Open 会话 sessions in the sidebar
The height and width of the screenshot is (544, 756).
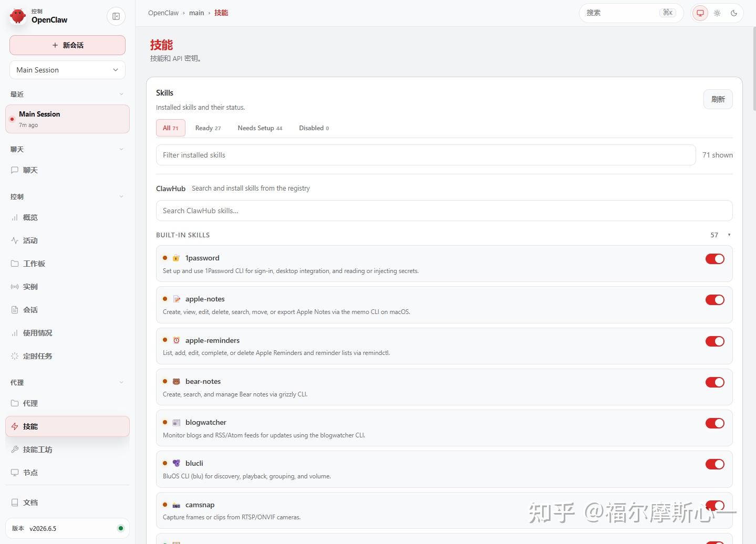click(x=67, y=310)
